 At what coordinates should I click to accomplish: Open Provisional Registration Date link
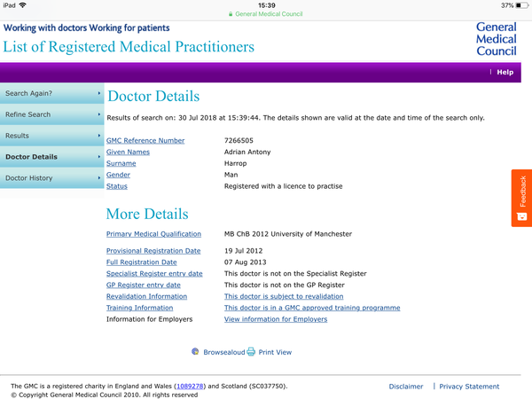(x=153, y=251)
